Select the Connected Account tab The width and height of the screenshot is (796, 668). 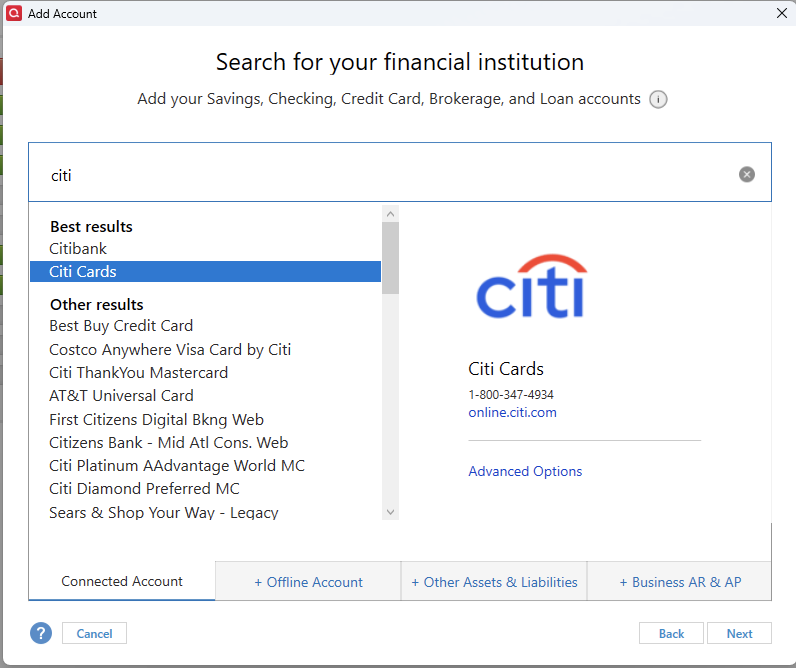coord(122,581)
